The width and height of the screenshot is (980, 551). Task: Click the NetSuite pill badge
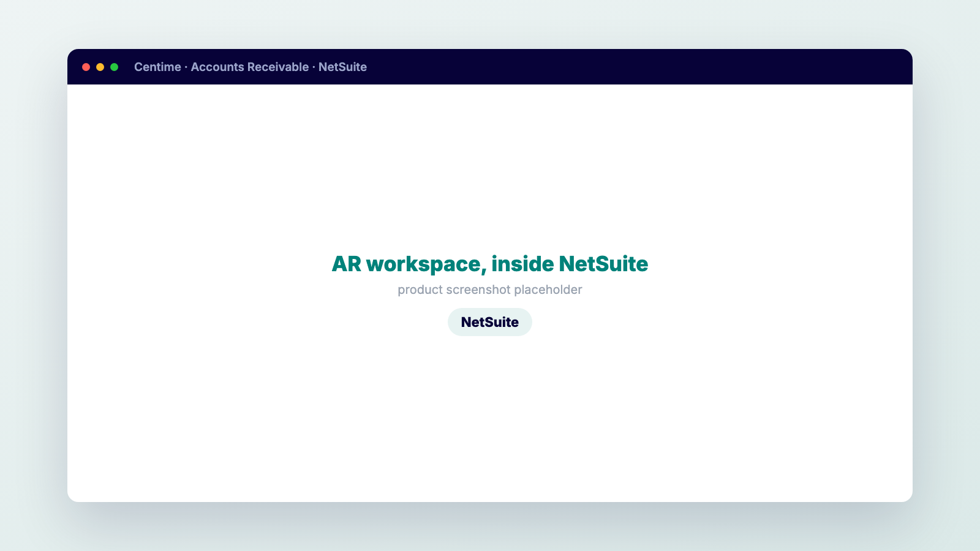490,322
